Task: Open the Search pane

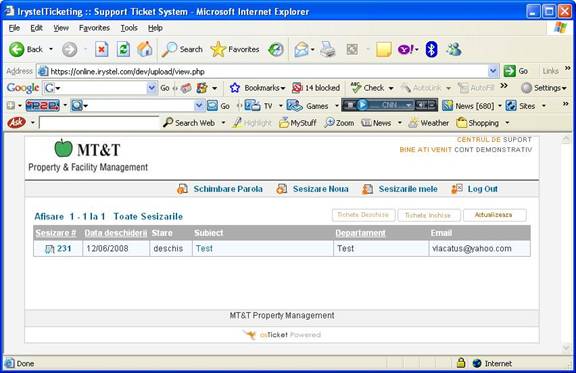Action: 183,49
